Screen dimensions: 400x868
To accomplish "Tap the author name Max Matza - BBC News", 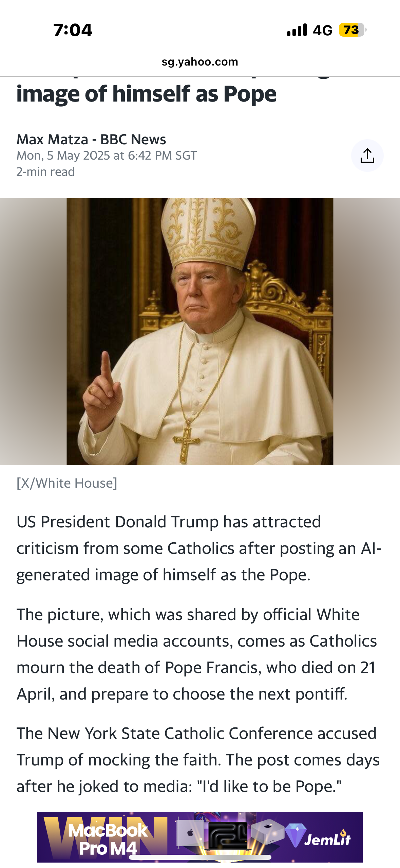I will [x=91, y=139].
